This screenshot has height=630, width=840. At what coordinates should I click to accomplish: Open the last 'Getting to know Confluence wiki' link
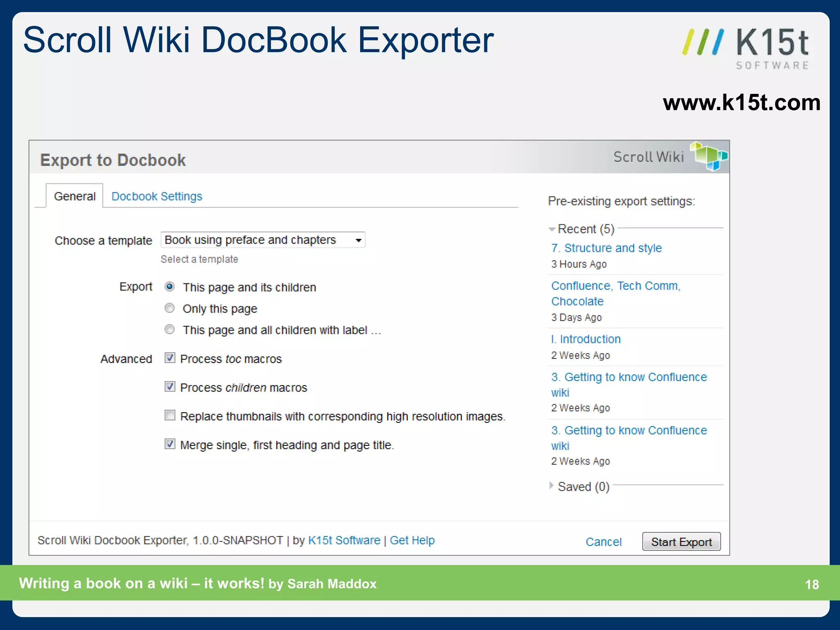pyautogui.click(x=629, y=438)
